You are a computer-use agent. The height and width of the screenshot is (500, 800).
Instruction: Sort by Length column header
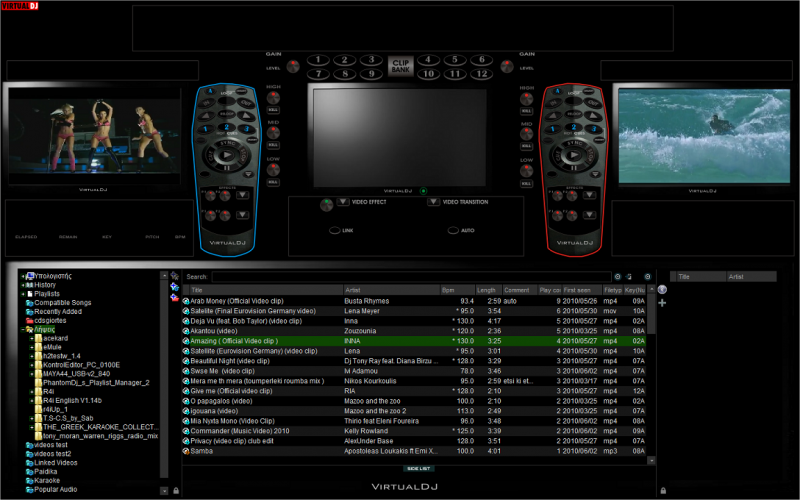click(x=489, y=290)
